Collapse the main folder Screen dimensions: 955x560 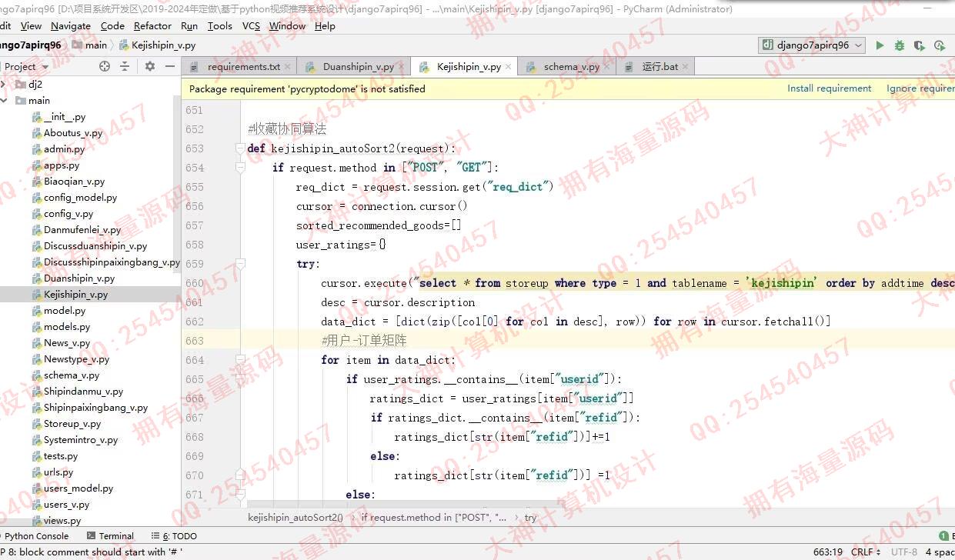[x=4, y=101]
